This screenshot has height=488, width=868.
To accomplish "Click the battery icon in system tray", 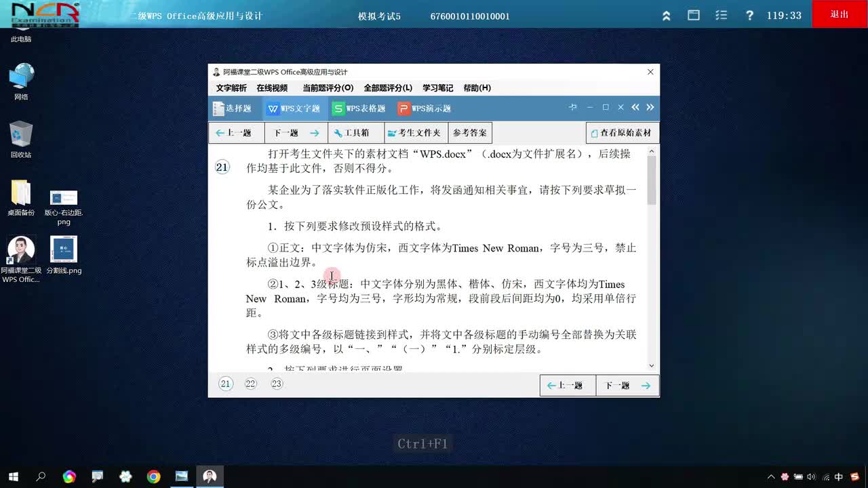I will [x=798, y=477].
